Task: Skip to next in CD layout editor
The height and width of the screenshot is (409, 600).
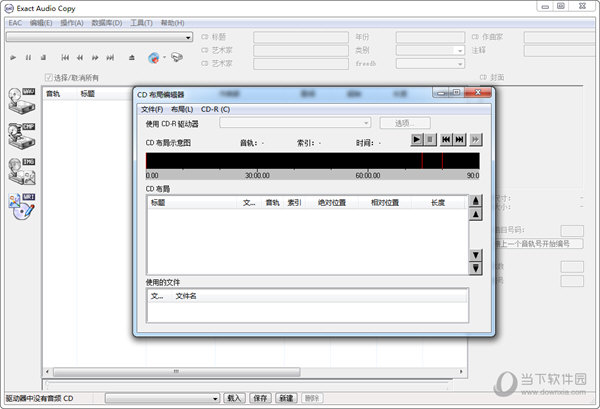Action: (459, 139)
